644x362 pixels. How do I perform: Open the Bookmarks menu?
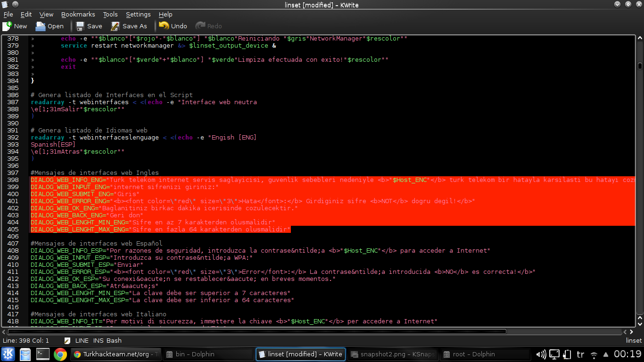click(78, 15)
